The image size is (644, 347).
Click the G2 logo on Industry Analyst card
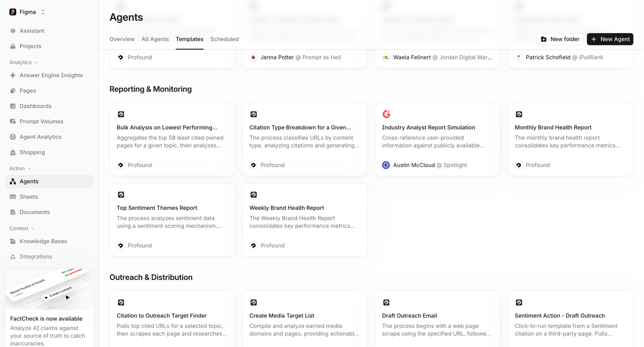coord(386,114)
